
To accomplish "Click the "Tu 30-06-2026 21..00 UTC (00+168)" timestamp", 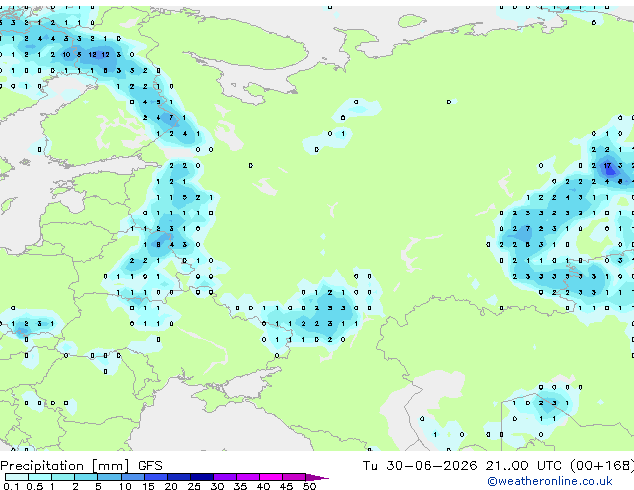I will [x=498, y=465].
